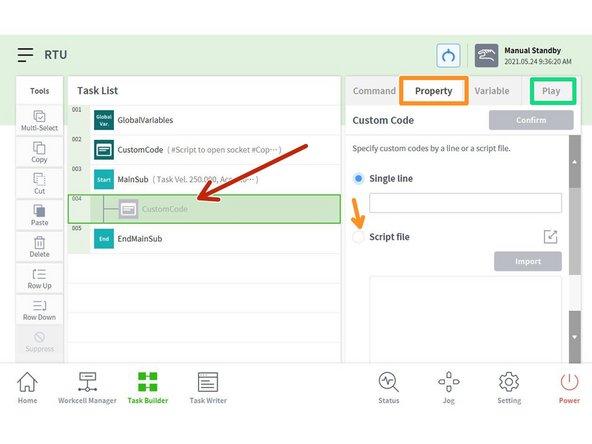Click the property panel scroll down arrow
The height and width of the screenshot is (444, 592).
coord(574,337)
